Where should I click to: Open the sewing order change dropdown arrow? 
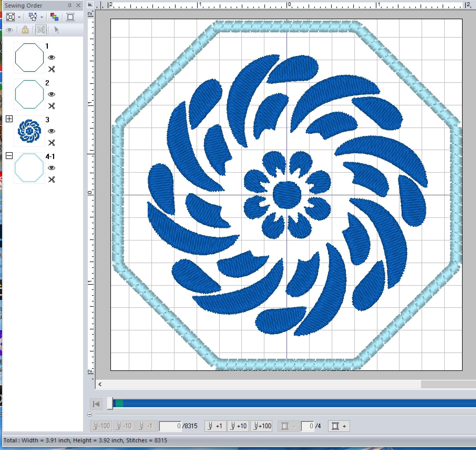[42, 18]
